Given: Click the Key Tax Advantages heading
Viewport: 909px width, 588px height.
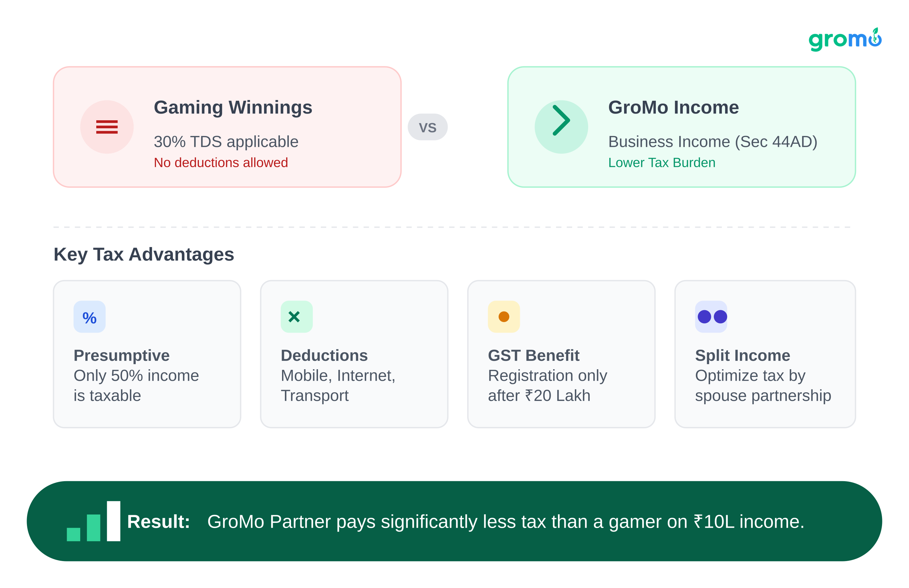Looking at the screenshot, I should (x=144, y=255).
